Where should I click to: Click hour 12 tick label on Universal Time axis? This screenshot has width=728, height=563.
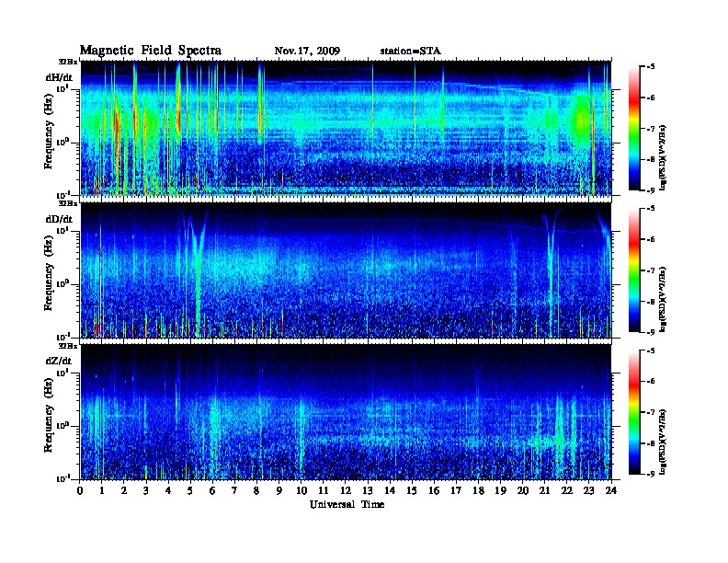click(346, 491)
